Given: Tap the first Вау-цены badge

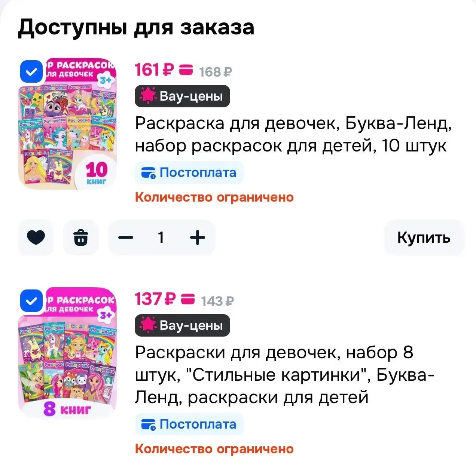Looking at the screenshot, I should (182, 96).
